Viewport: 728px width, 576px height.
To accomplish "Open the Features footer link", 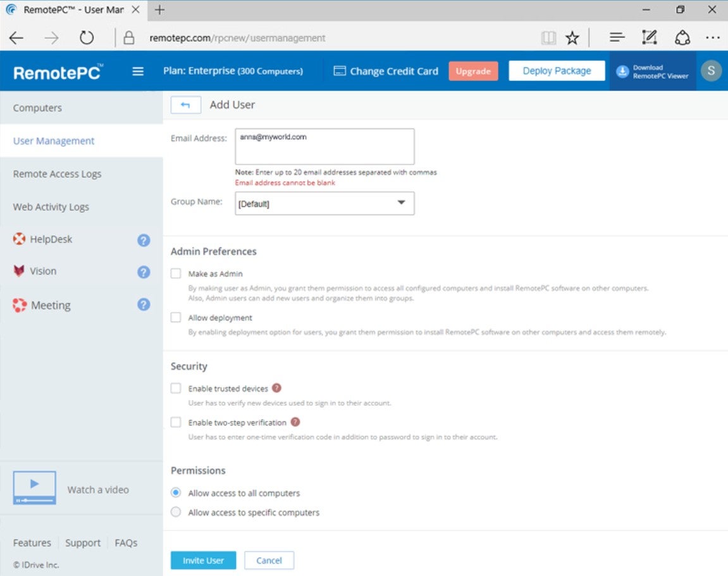I will [x=32, y=542].
